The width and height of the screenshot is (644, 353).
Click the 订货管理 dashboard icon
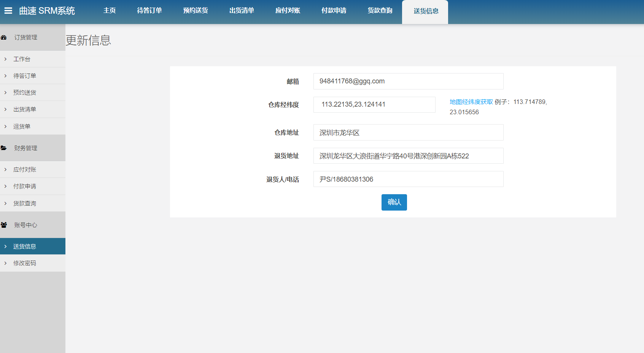(4, 37)
